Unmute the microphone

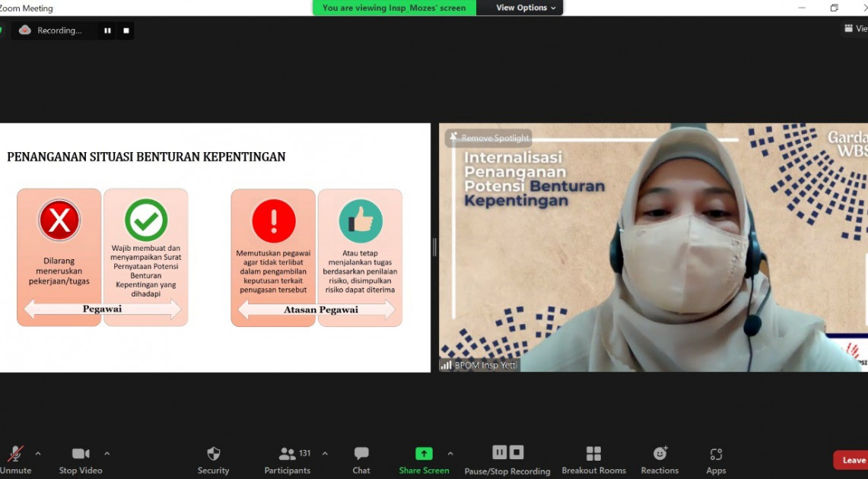15,454
